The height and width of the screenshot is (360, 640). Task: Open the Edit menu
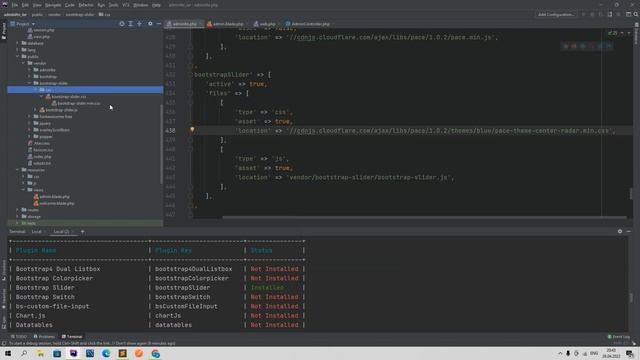click(x=25, y=5)
